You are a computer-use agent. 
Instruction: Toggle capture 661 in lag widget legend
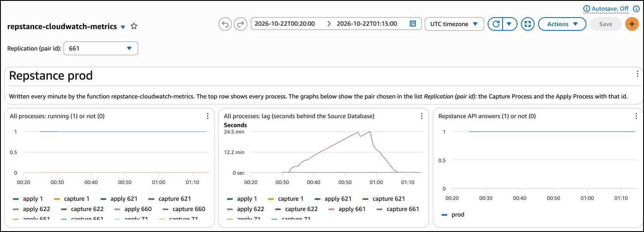point(398,209)
